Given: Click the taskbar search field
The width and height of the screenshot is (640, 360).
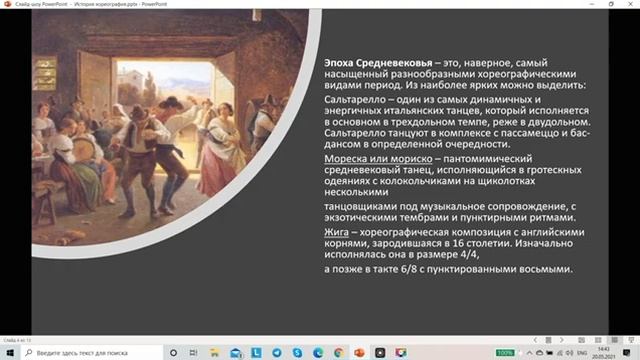Looking at the screenshot, I should tap(91, 353).
